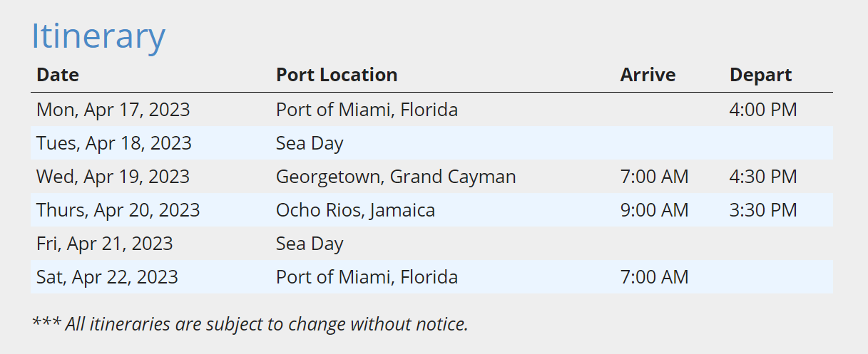Click the Date column header
The height and width of the screenshot is (354, 868).
click(58, 75)
